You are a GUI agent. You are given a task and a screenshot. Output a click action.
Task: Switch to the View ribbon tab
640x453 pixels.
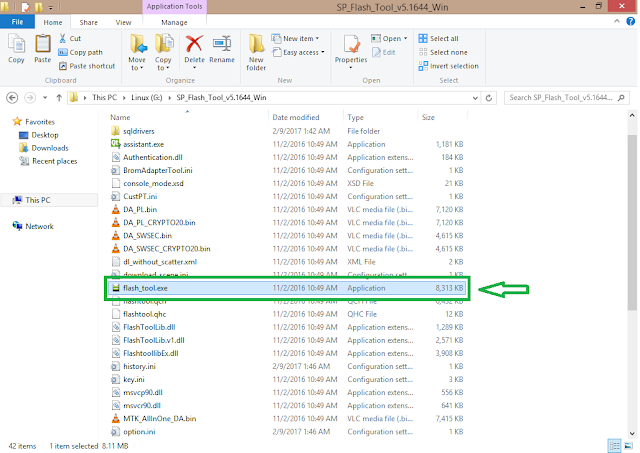point(123,22)
